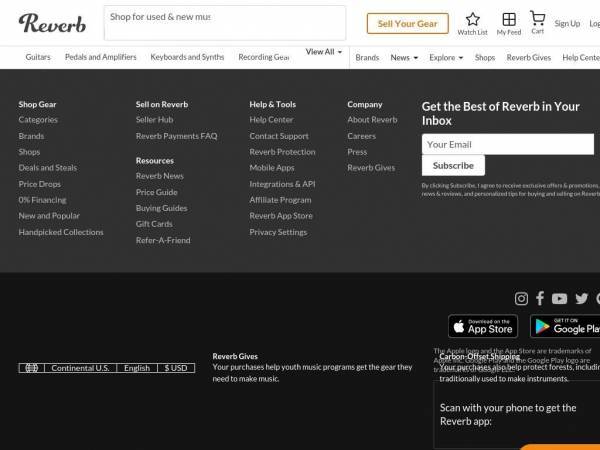Viewport: 600px width, 450px height.
Task: Expand the View All categories dropdown
Action: point(324,52)
